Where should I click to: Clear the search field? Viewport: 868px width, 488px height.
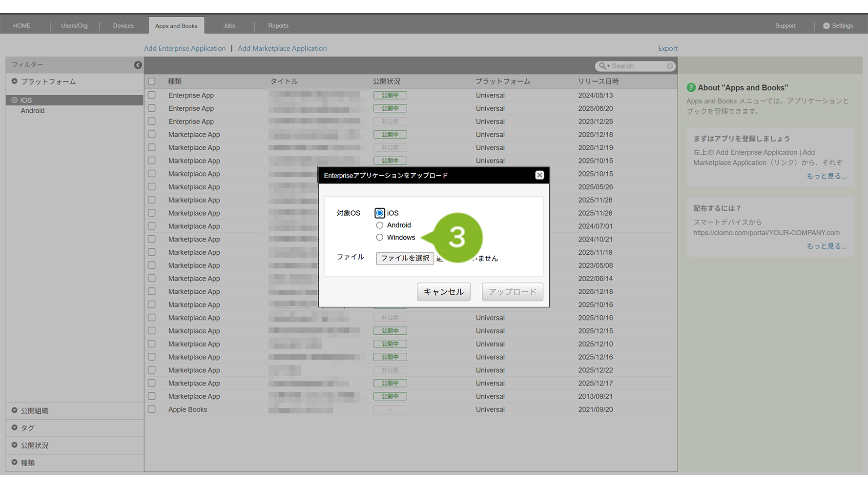(669, 66)
